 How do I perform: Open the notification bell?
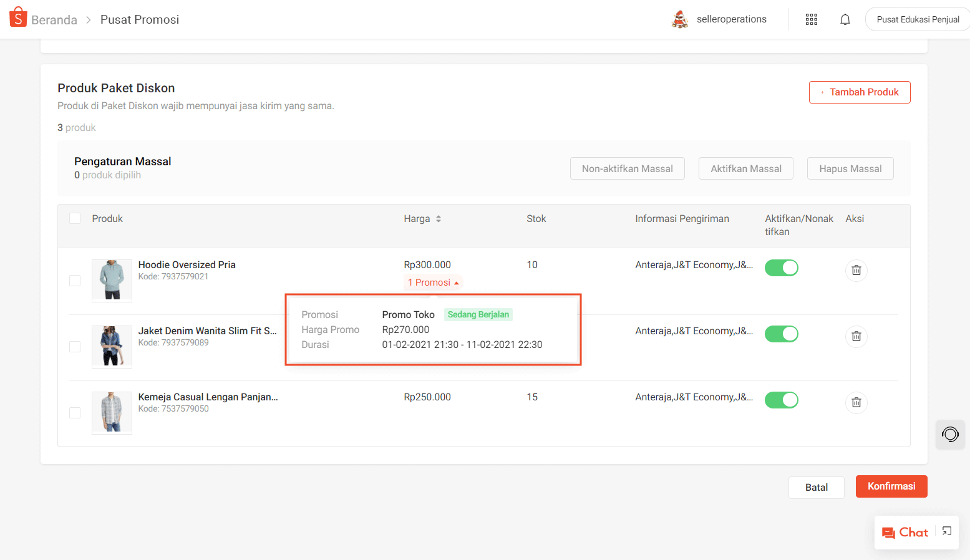coord(845,19)
